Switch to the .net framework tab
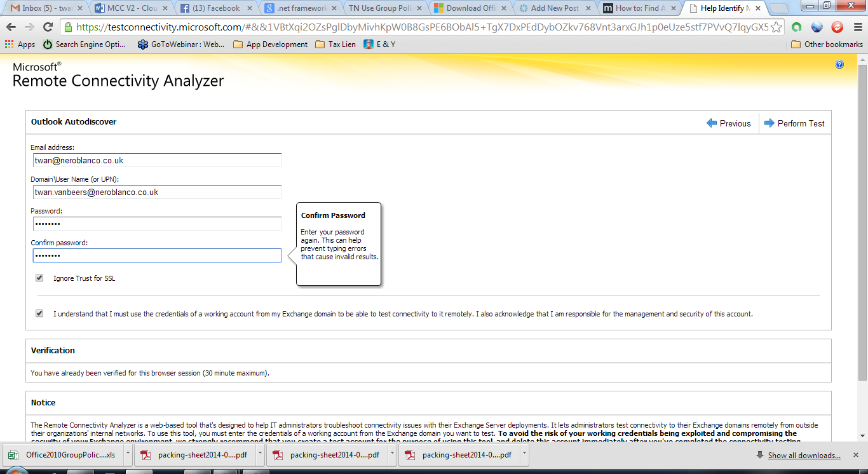The image size is (868, 474). (300, 8)
